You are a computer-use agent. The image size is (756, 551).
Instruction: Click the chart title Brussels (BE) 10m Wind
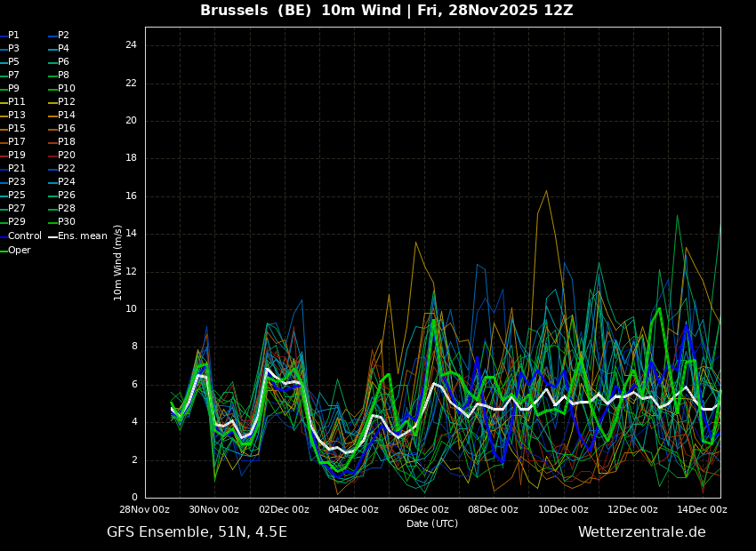tap(301, 10)
